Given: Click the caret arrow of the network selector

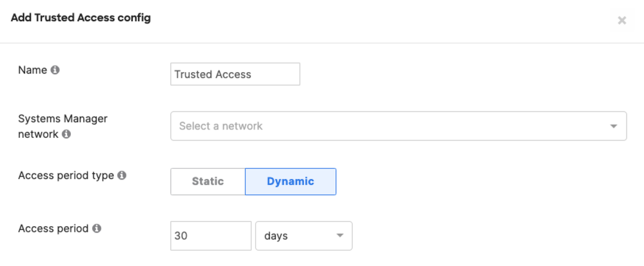Looking at the screenshot, I should [x=613, y=126].
